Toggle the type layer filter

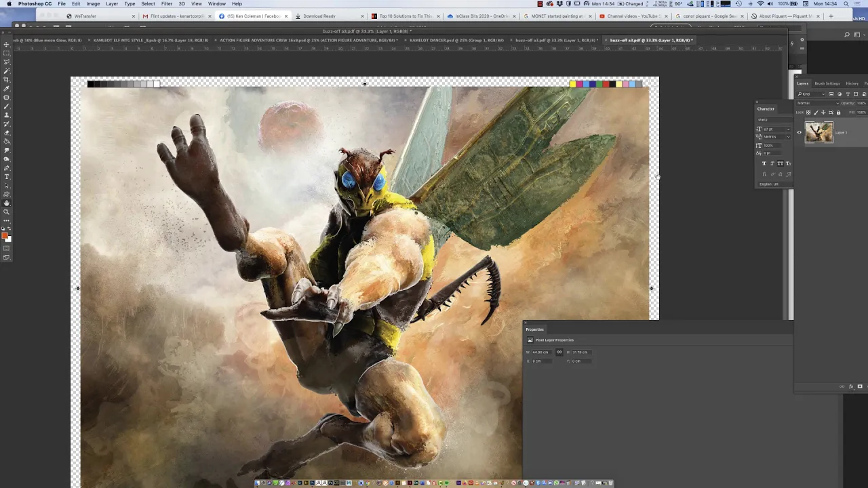tap(848, 94)
